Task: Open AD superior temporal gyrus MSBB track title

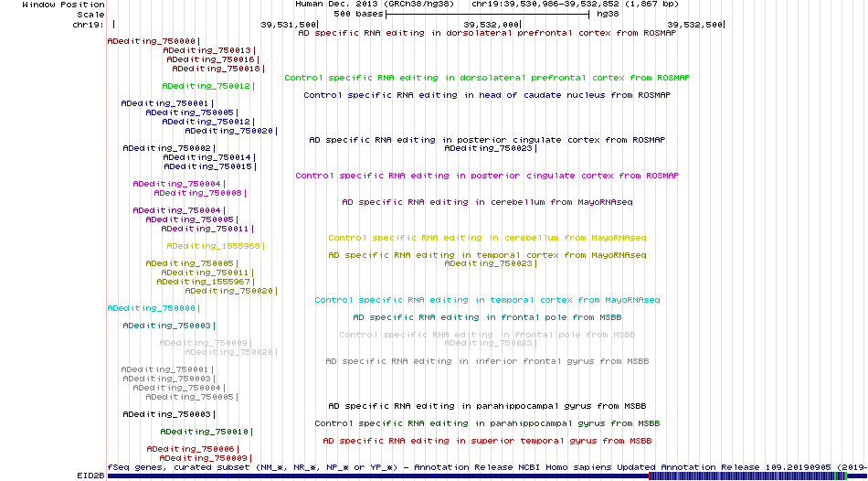Action: click(x=487, y=441)
